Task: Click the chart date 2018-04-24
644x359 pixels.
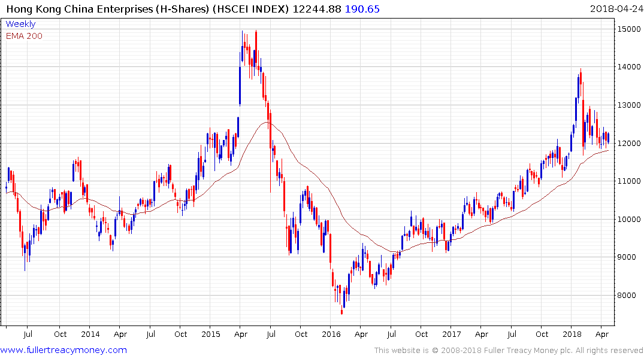Action: tap(615, 9)
